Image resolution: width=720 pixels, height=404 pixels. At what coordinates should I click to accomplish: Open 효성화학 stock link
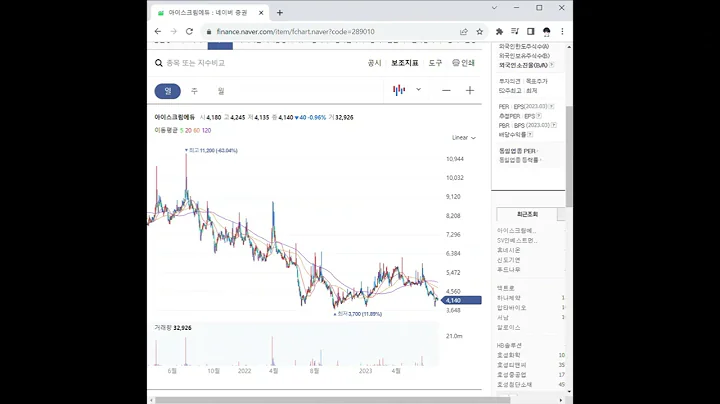(508, 355)
